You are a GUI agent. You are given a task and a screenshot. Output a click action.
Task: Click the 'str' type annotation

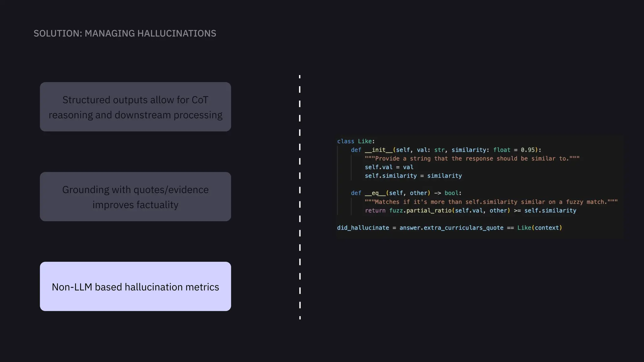pos(439,150)
